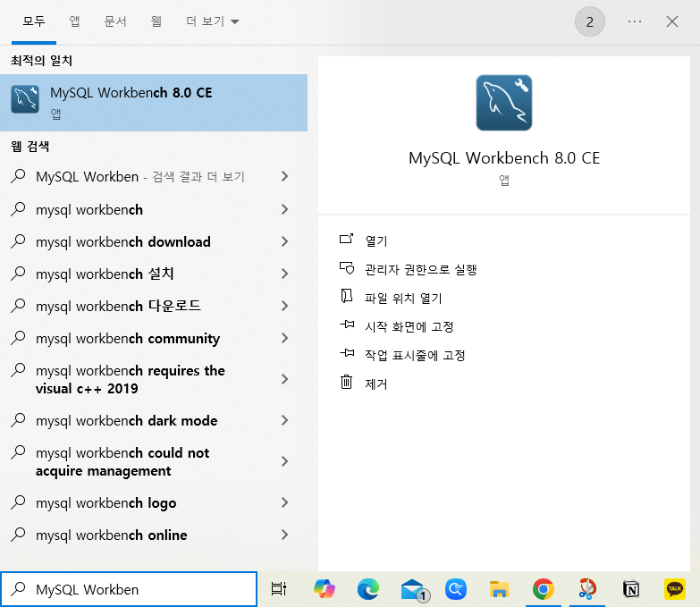Open KakaoTalk from the taskbar
This screenshot has width=700, height=607.
[x=675, y=589]
